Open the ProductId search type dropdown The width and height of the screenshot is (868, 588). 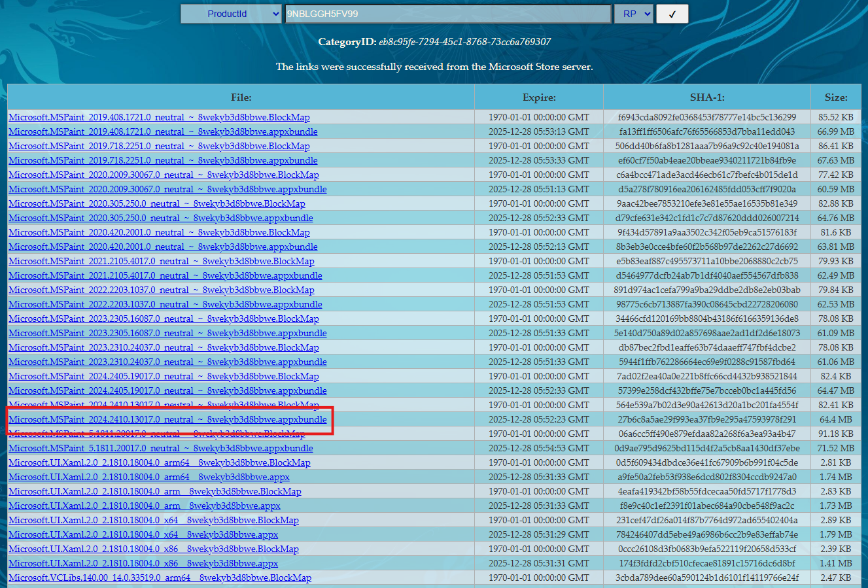tap(230, 13)
